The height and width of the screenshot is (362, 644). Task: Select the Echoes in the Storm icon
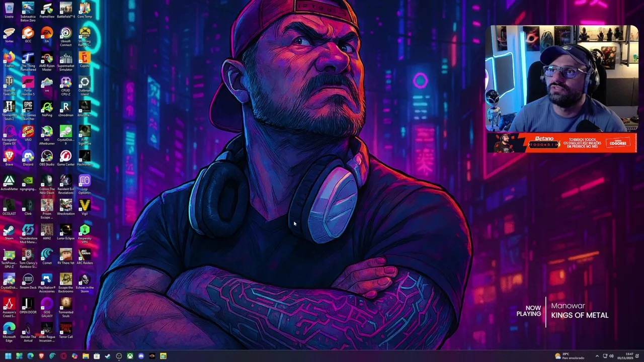point(85,283)
